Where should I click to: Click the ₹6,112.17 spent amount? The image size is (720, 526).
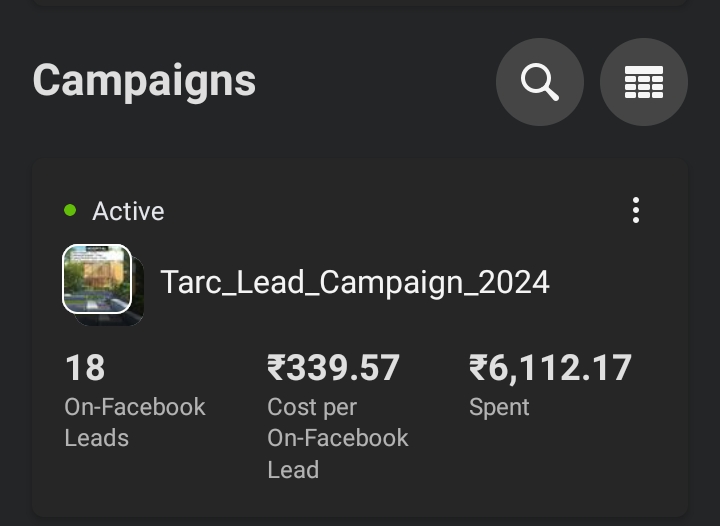tap(550, 368)
